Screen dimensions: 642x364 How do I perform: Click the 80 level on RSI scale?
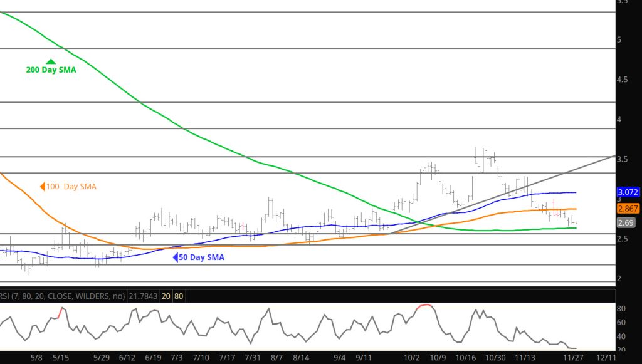coord(621,309)
